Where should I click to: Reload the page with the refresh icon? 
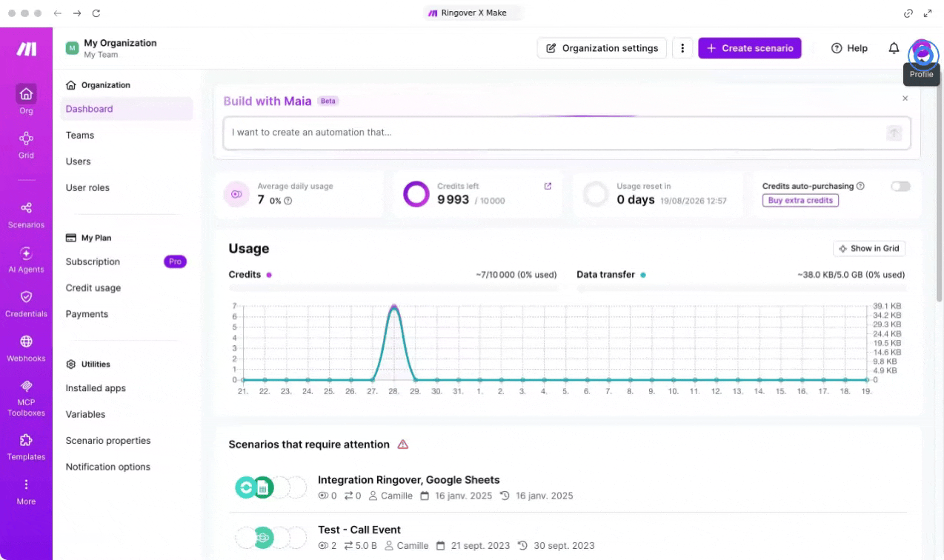tap(96, 13)
